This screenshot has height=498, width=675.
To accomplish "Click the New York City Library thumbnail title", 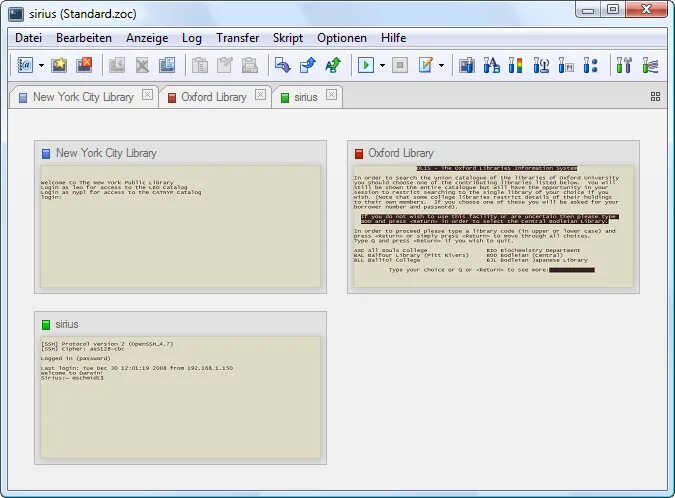I will pos(106,153).
